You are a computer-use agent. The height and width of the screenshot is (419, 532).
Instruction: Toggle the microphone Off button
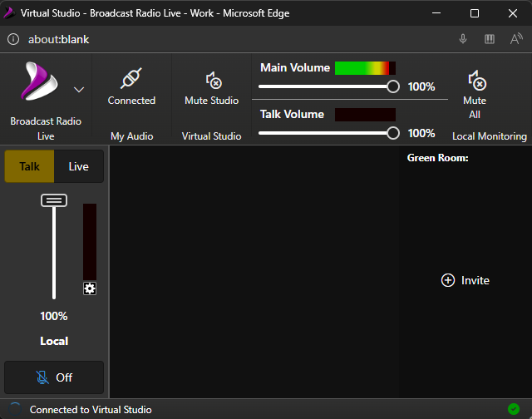click(x=54, y=377)
